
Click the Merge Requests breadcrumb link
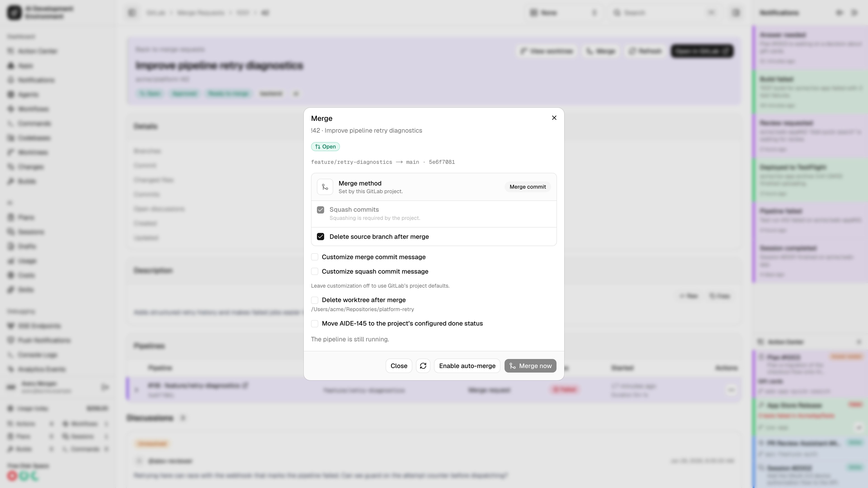pos(200,13)
